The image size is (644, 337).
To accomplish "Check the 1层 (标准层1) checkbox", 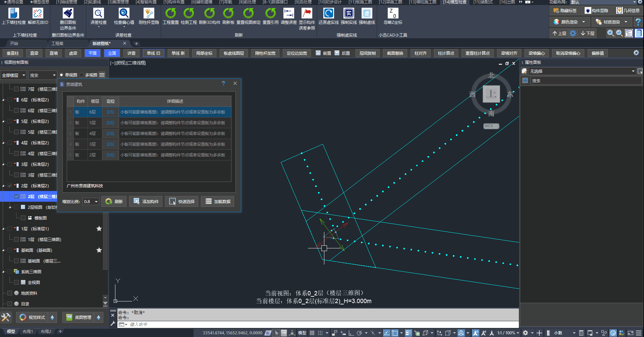I will tap(10, 229).
